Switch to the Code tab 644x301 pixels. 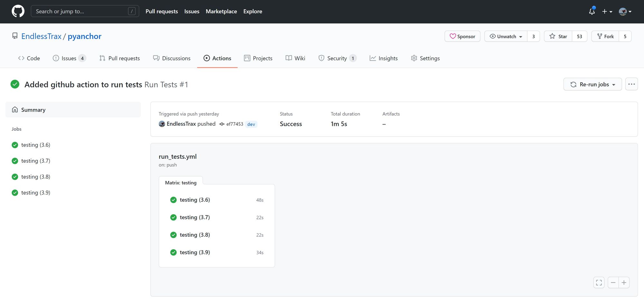(29, 58)
